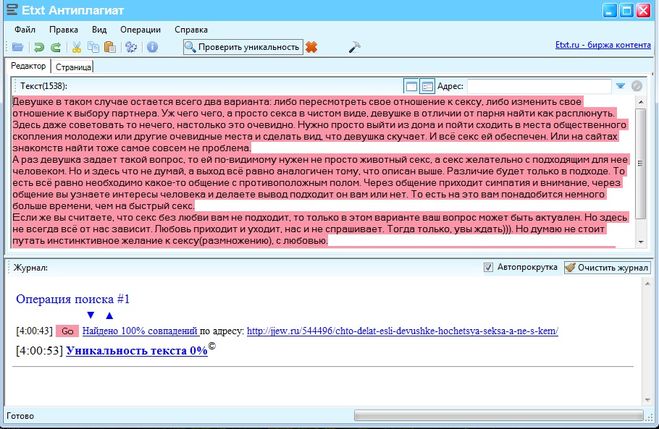Click the journal scrollbar up arrow
The height and width of the screenshot is (429, 659).
point(647,284)
